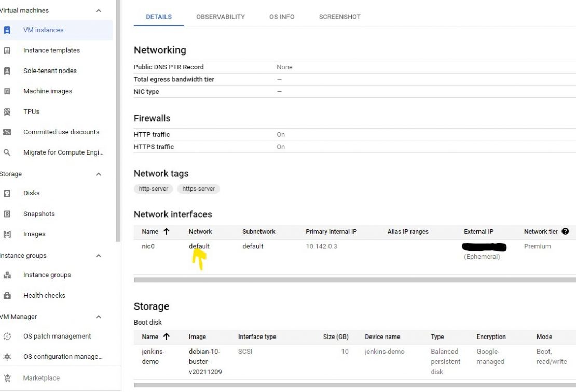Viewport: 576px width, 392px height.
Task: Open Instance templates from the sidebar
Action: 51,50
